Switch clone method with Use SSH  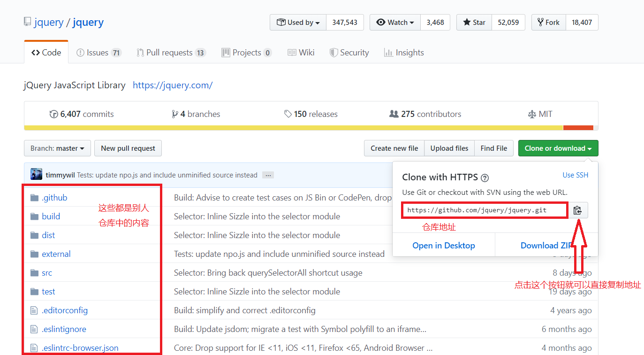[x=576, y=175]
